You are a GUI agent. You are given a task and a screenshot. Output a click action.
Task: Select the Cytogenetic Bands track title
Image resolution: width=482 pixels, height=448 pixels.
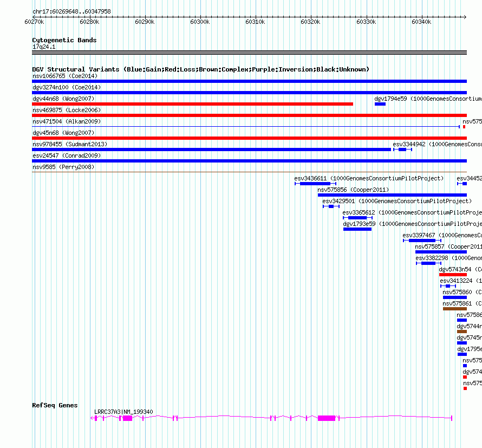64,40
